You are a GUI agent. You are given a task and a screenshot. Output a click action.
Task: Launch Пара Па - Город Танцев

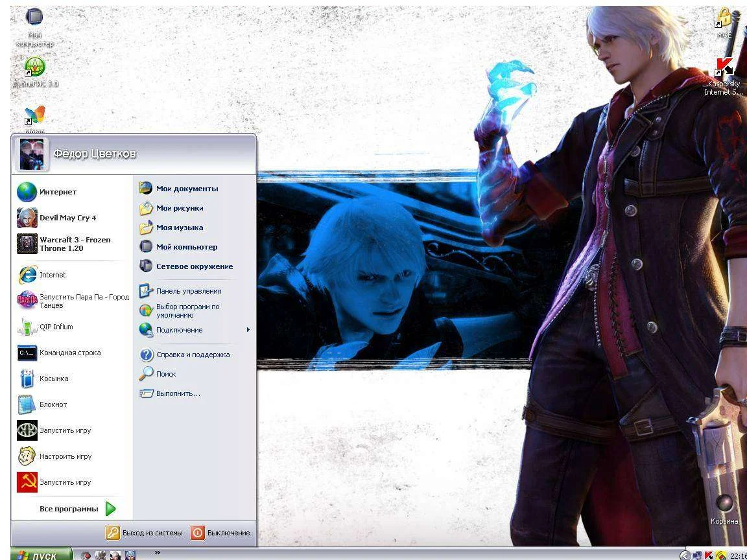[73, 301]
